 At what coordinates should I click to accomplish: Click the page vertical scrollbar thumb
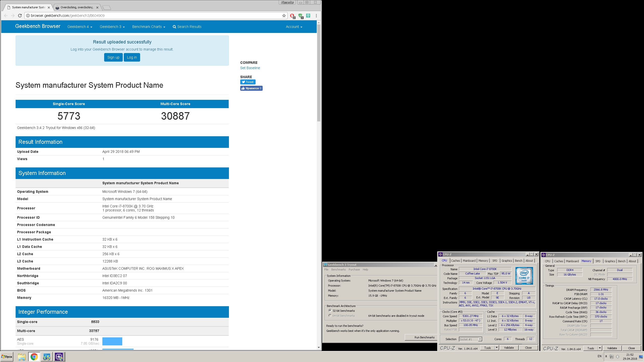318,73
